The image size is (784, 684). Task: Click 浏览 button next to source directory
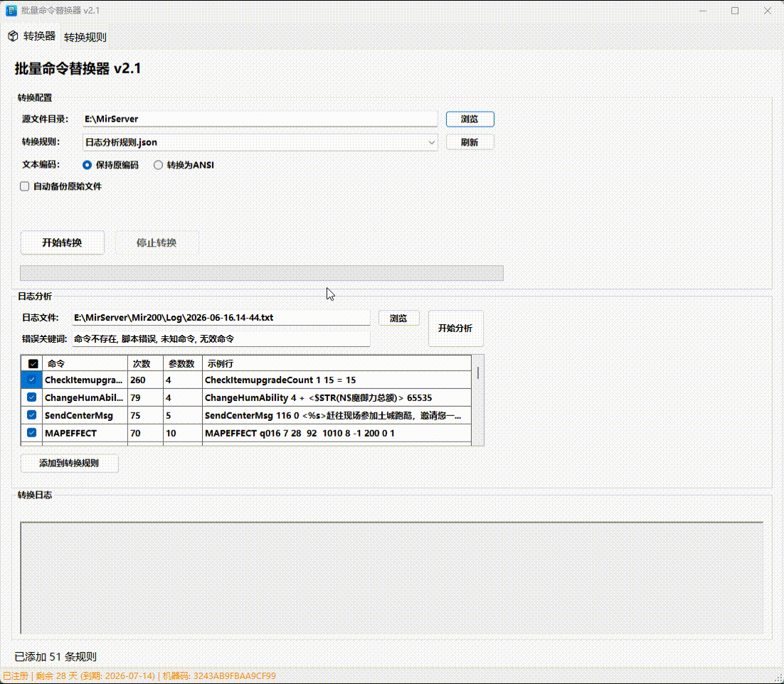pyautogui.click(x=470, y=119)
